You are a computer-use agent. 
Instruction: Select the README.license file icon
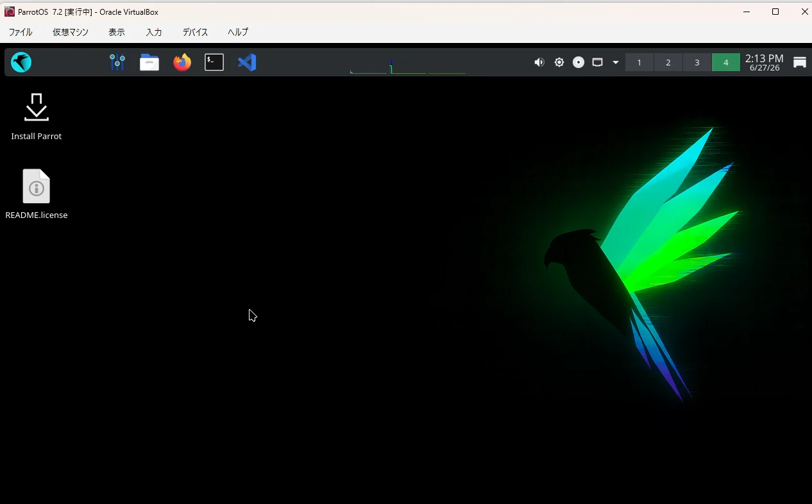coord(37,194)
